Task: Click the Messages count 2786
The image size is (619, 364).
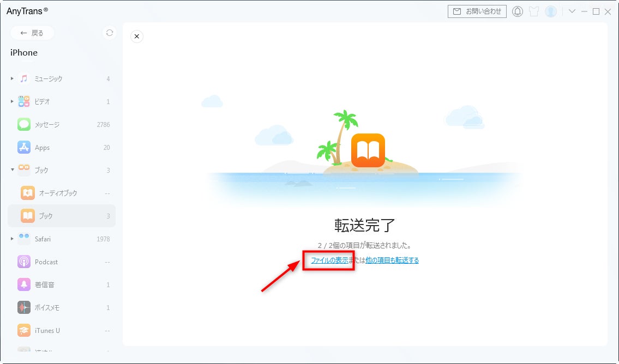Action: 104,125
